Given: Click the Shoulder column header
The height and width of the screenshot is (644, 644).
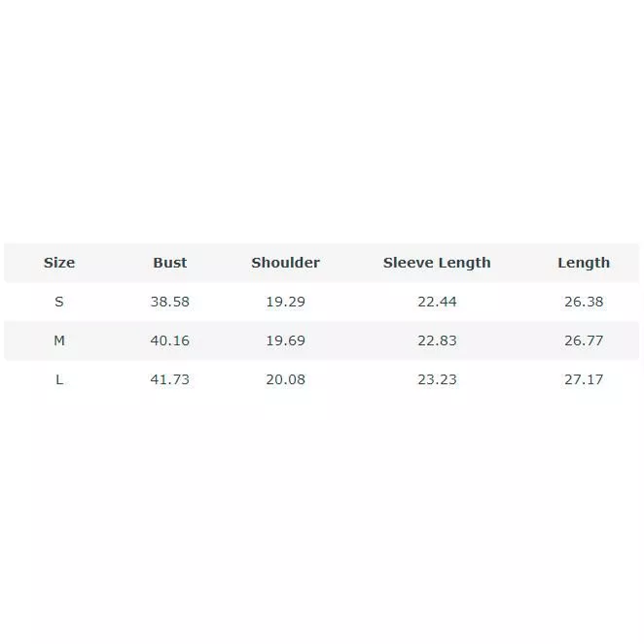Looking at the screenshot, I should (x=285, y=263).
